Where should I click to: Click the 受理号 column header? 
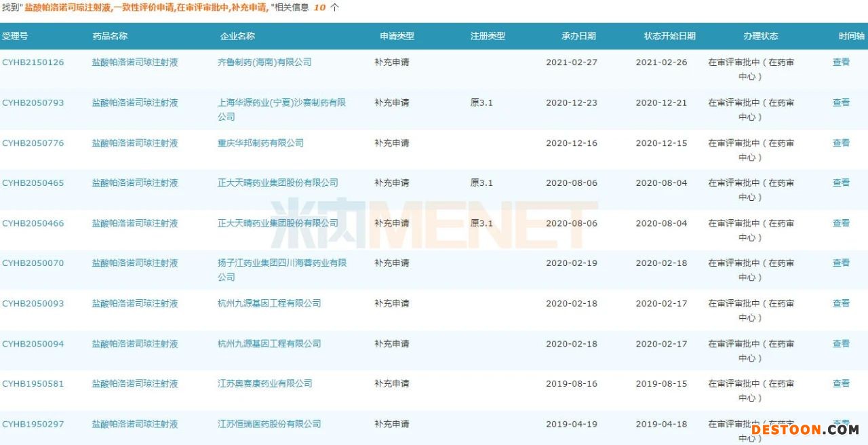15,36
